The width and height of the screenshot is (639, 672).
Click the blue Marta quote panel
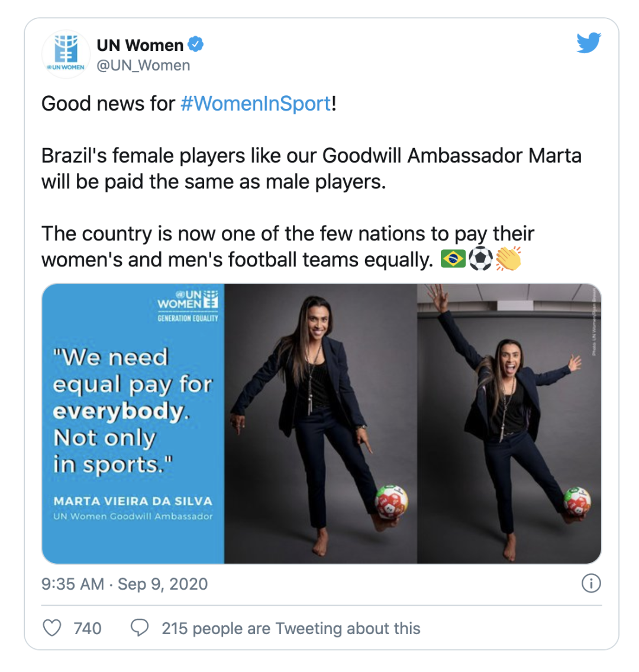coord(133,423)
